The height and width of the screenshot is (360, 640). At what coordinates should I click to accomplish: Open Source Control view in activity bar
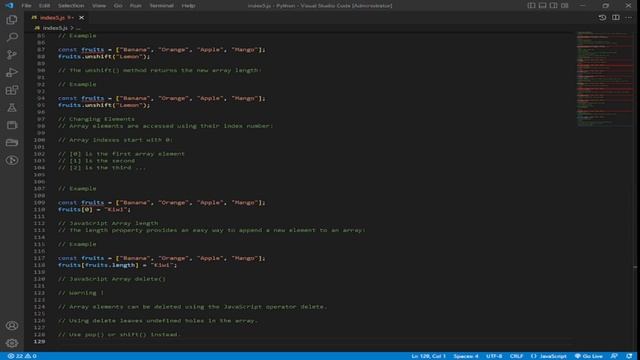(x=12, y=55)
